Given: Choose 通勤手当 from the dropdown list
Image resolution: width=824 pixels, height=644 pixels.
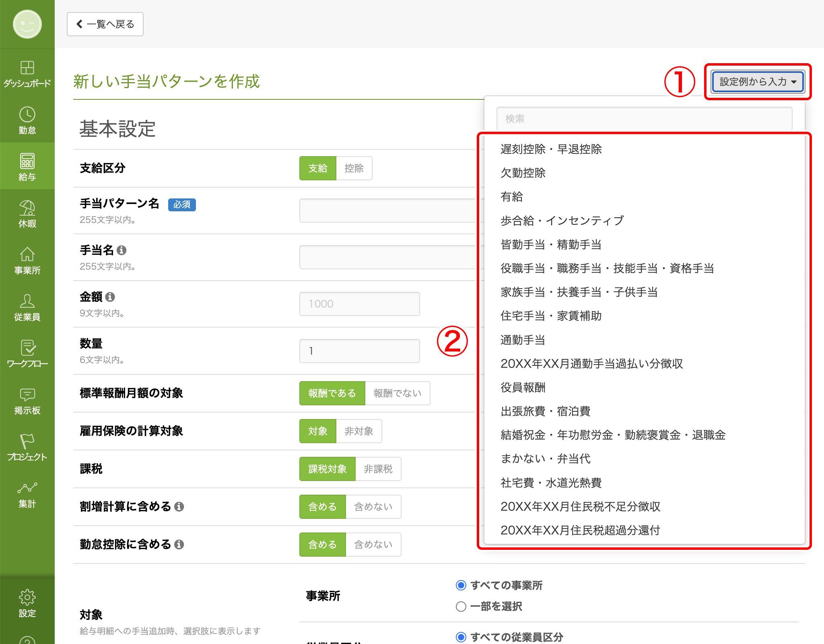Looking at the screenshot, I should (x=523, y=340).
